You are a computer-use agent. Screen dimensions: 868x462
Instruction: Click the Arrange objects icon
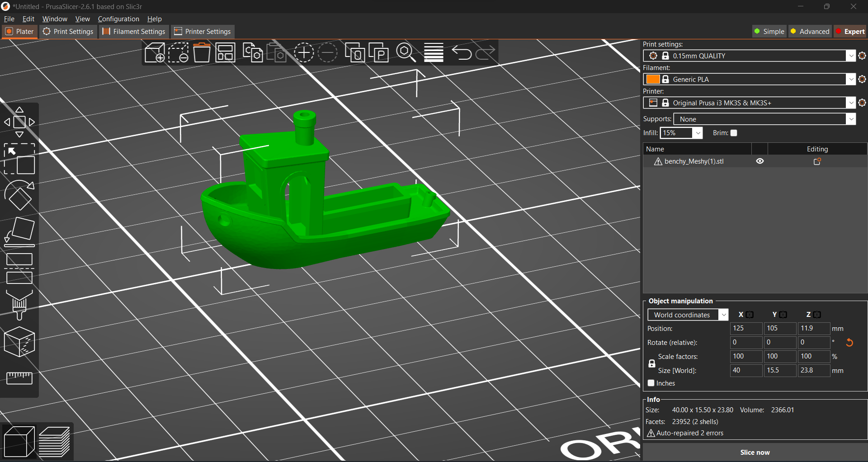pyautogui.click(x=225, y=53)
